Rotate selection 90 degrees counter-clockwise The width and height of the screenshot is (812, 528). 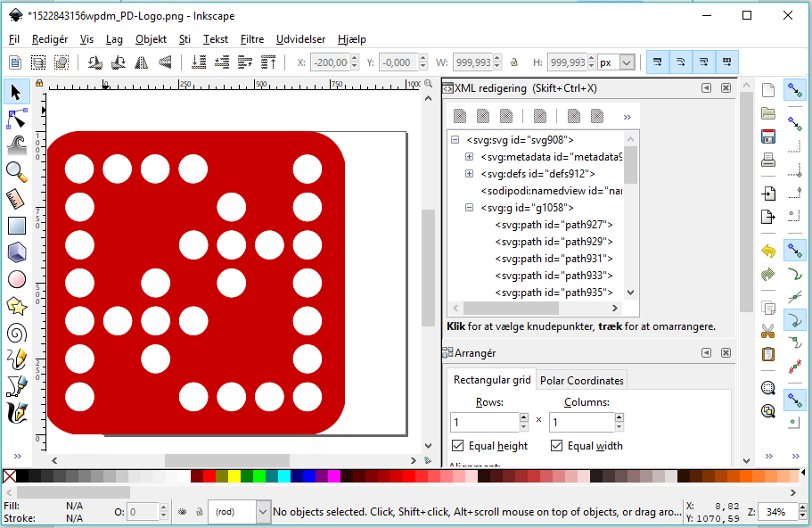coord(94,62)
